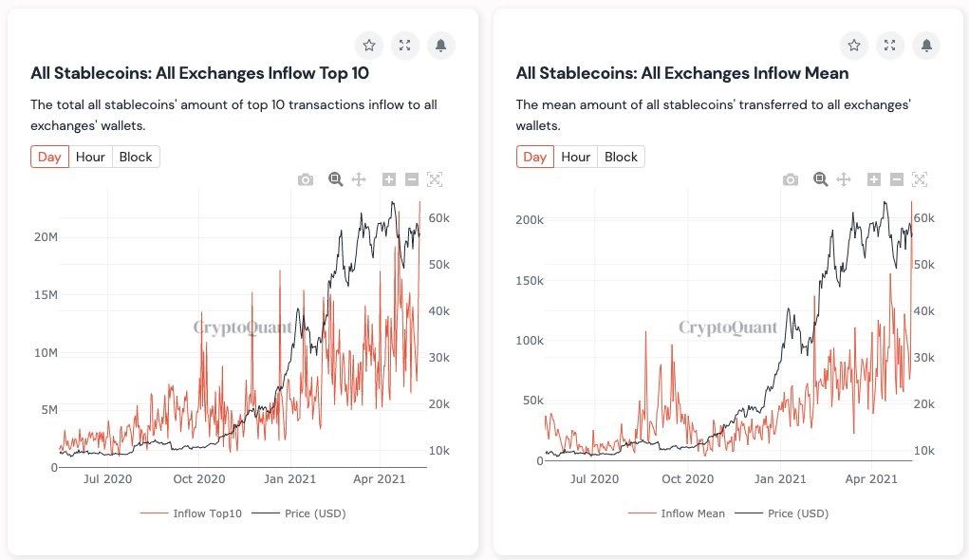Activate the pan tool on the Inflow Top 10 chart

[359, 178]
